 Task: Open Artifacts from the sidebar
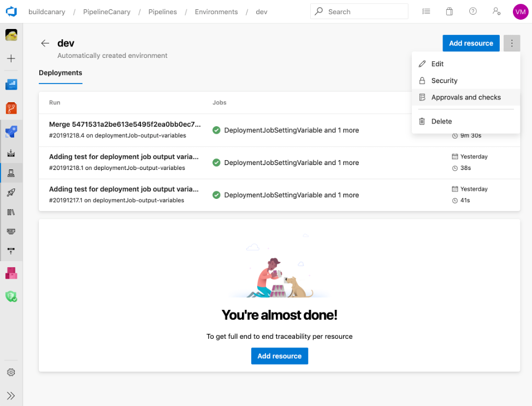11,273
